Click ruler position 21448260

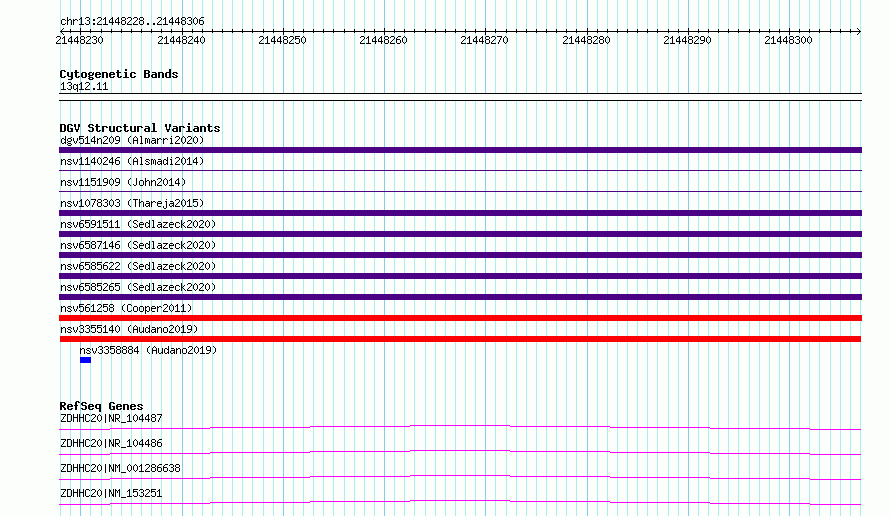coord(383,40)
